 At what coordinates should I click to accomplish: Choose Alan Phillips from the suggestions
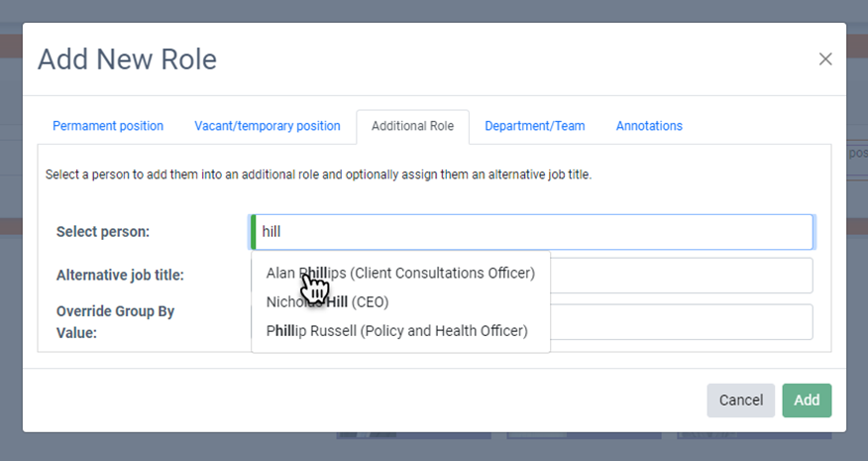(400, 273)
